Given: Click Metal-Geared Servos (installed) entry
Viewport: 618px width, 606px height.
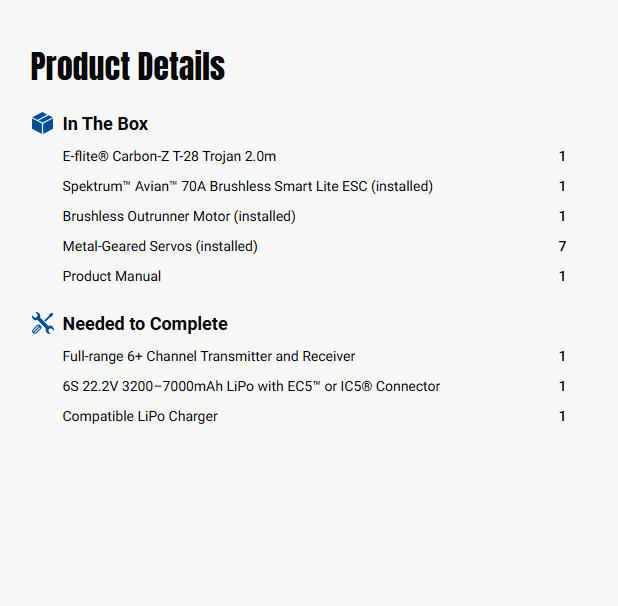Looking at the screenshot, I should point(160,246).
